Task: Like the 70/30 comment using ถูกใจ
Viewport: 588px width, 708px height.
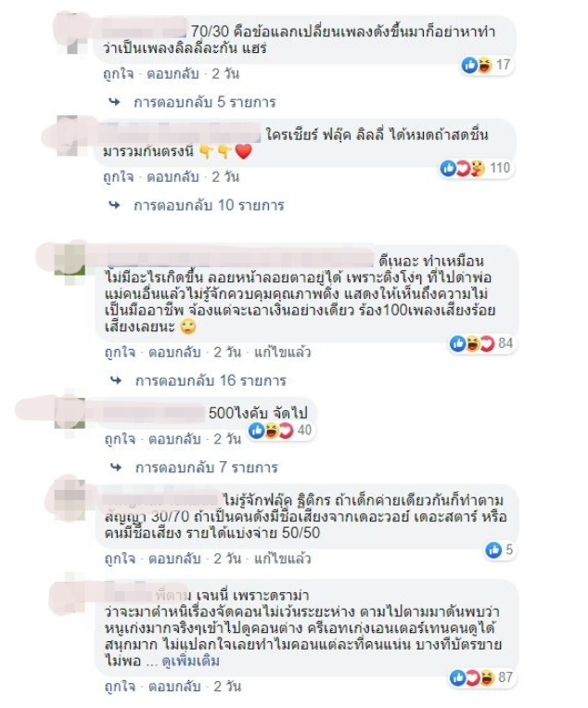Action: [x=118, y=74]
